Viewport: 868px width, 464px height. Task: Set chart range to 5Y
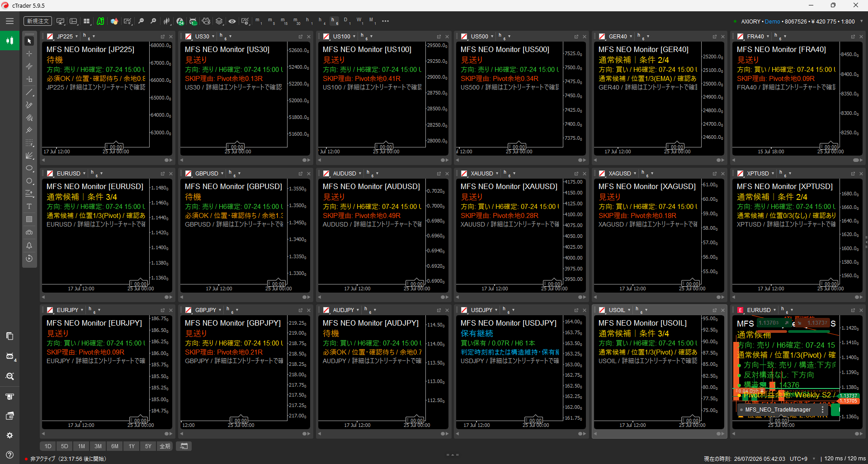148,446
